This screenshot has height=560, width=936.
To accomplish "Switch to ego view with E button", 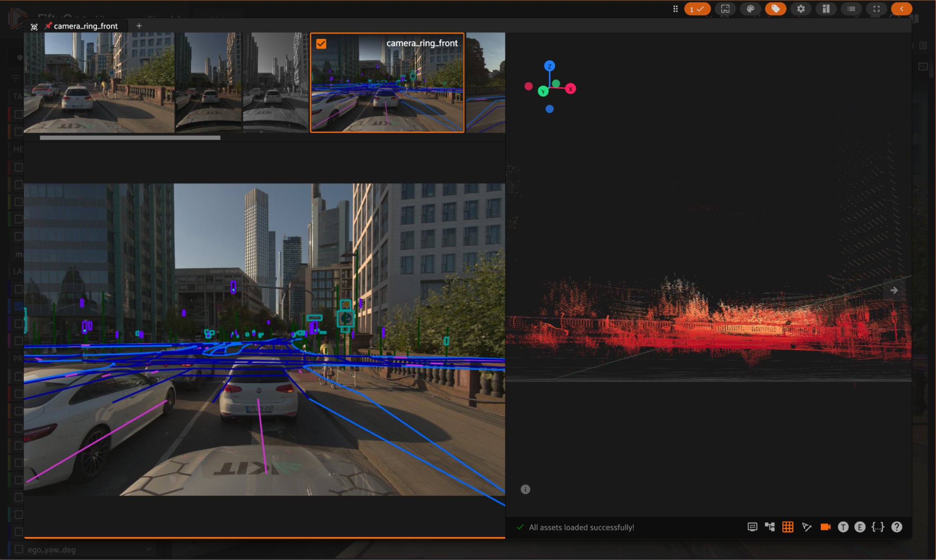I will pos(860,527).
